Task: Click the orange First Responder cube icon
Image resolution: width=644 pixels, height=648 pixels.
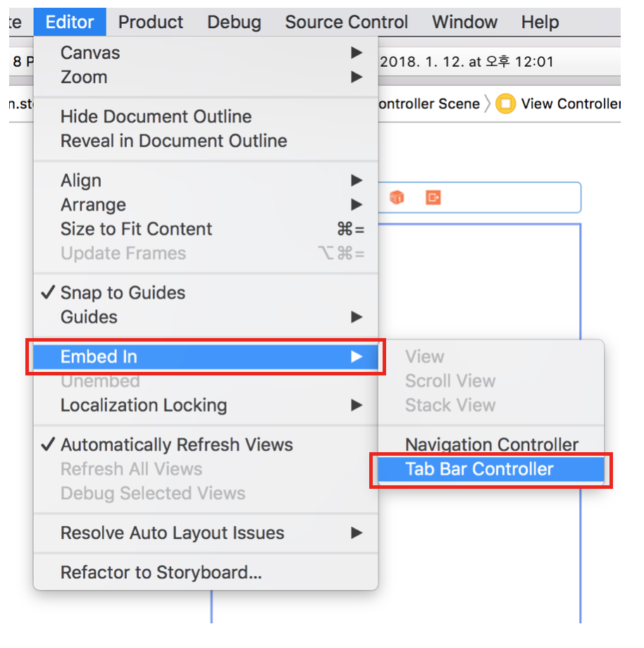Action: pos(397,197)
